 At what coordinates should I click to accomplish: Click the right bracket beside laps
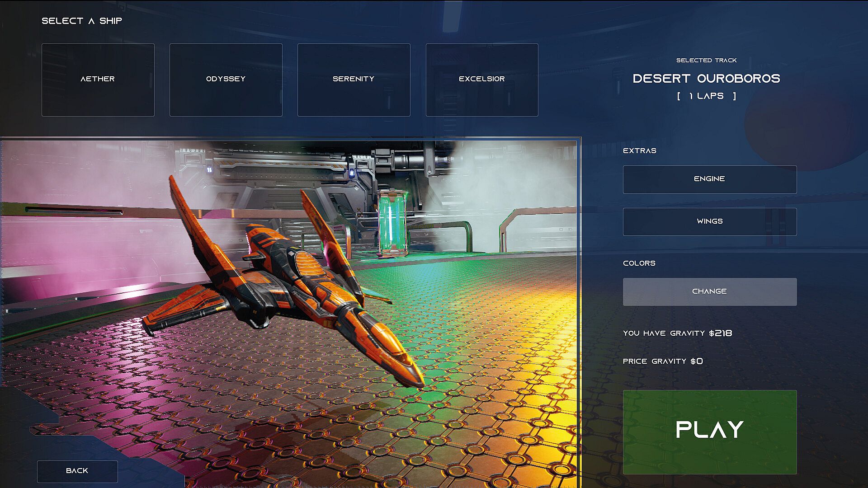735,96
